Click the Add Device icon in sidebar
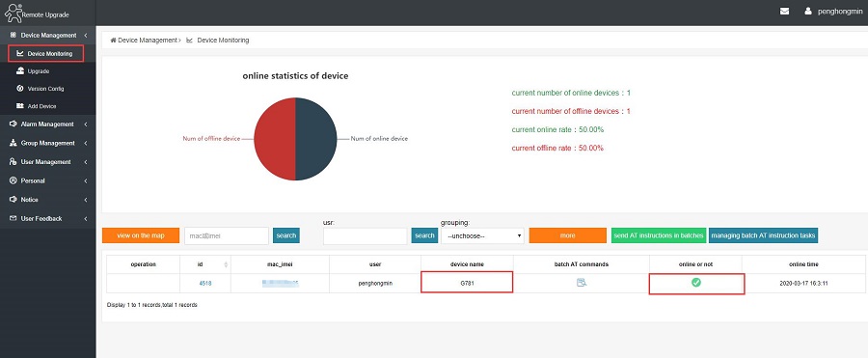868x358 pixels. click(20, 106)
